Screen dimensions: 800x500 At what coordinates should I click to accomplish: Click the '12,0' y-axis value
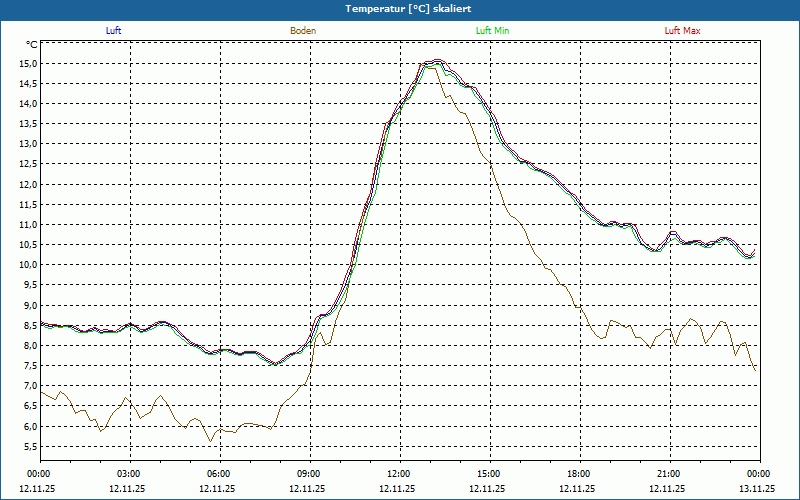(x=29, y=185)
